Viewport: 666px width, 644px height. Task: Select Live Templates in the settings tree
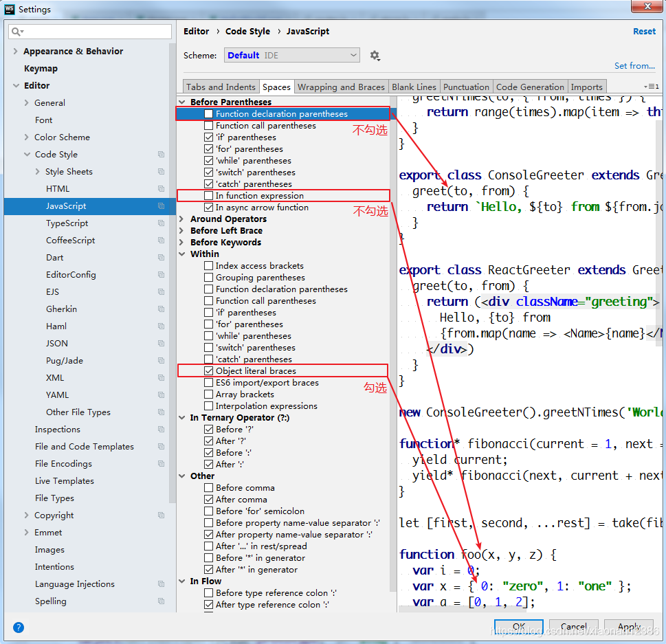[65, 481]
